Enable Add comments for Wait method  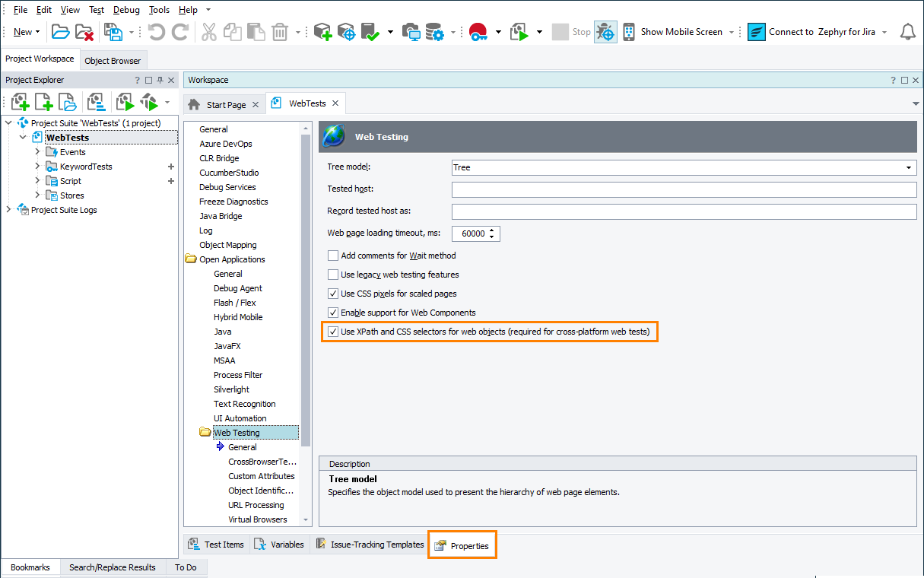333,256
